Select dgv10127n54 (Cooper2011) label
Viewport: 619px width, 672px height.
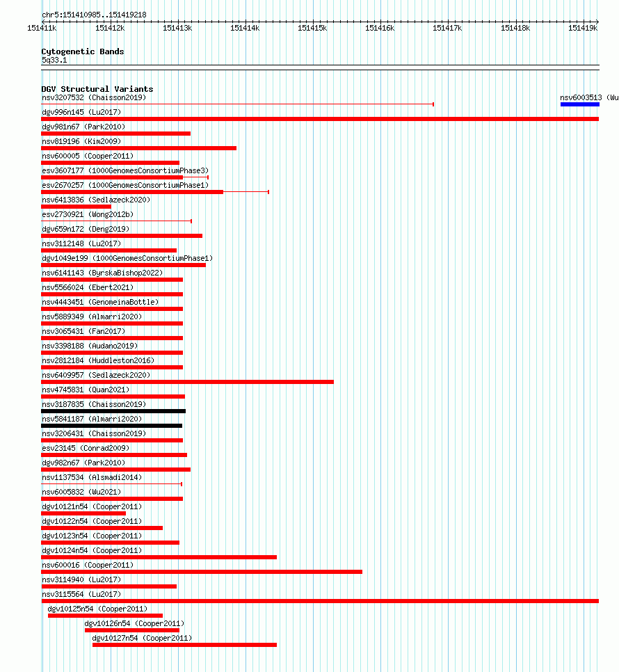(x=142, y=638)
